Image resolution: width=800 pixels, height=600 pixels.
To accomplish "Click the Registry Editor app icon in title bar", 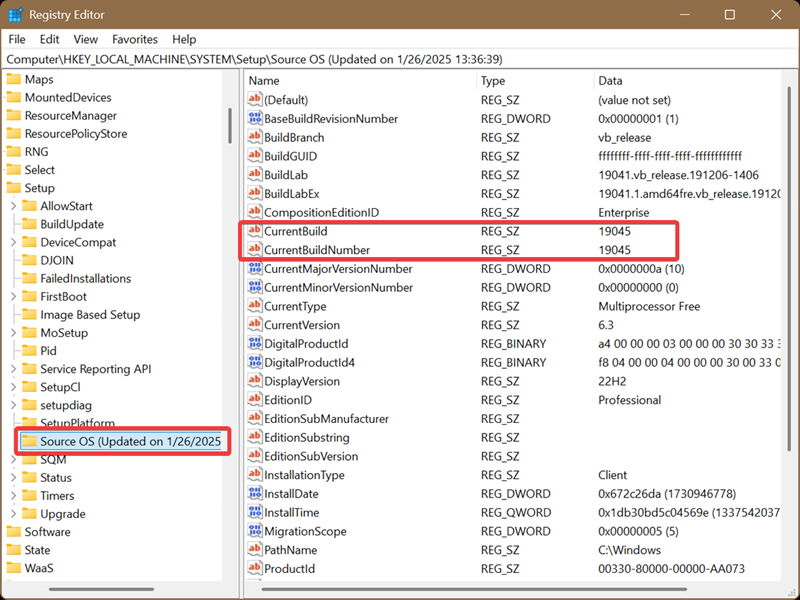I will (15, 15).
